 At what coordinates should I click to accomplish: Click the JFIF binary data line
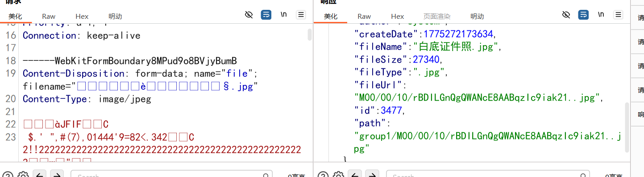coord(66,124)
